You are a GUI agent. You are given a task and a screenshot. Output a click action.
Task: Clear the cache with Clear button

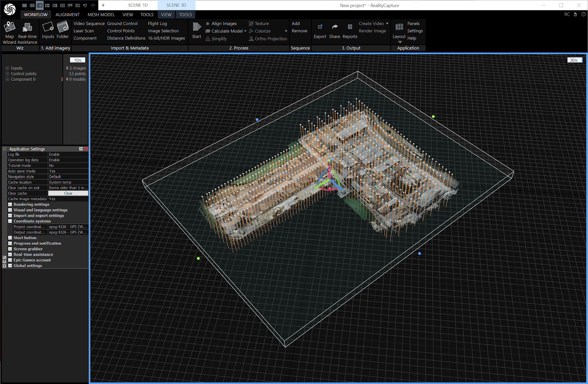tap(68, 193)
